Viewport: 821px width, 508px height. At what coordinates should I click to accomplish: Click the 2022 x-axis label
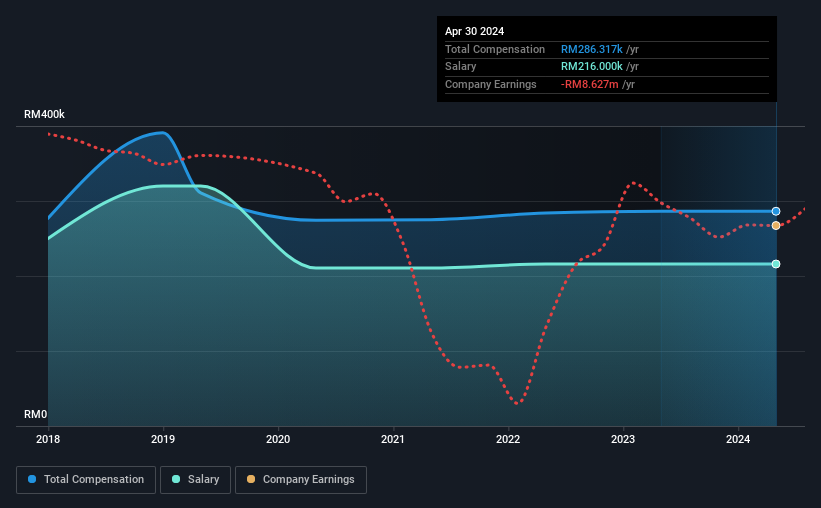tap(508, 439)
